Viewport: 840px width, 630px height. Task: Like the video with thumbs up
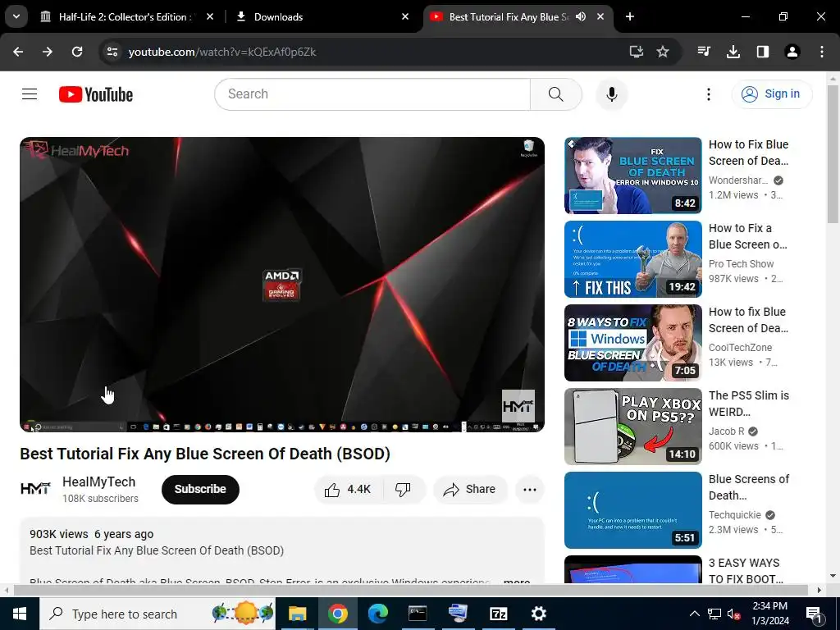pos(348,489)
